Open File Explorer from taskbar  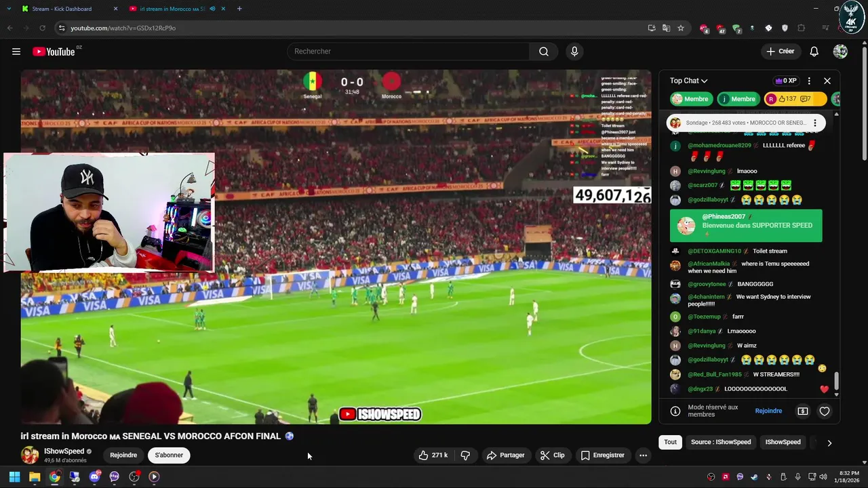(35, 476)
